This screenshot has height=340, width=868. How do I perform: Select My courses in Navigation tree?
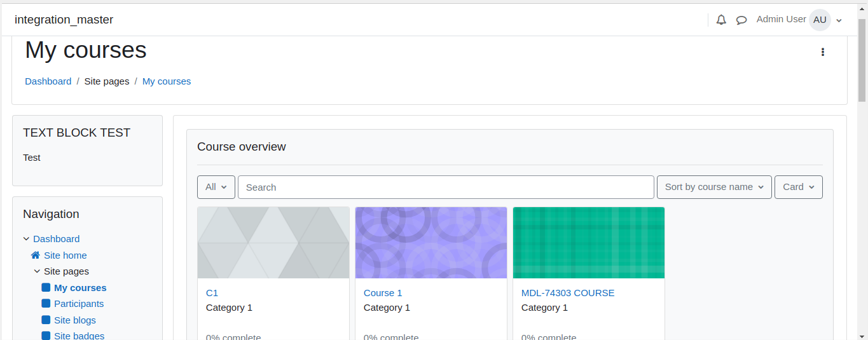(80, 288)
